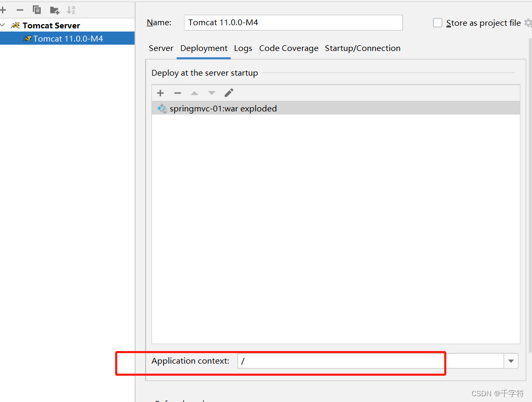Remove the selected run configuration

[x=19, y=9]
